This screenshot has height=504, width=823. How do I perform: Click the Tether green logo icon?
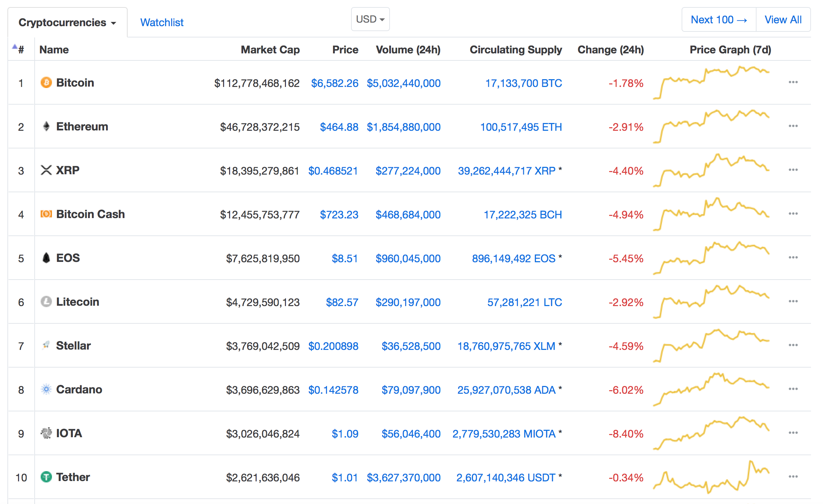click(46, 477)
